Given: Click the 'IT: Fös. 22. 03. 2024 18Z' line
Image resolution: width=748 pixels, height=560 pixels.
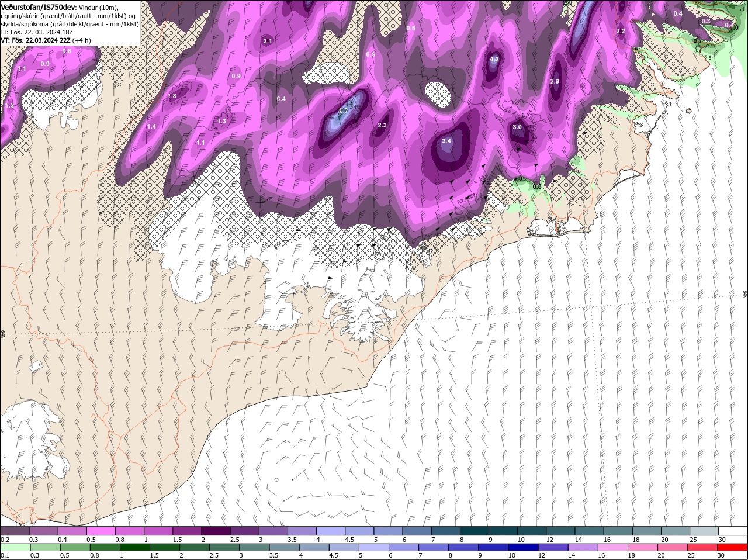Looking at the screenshot, I should 36,32.
